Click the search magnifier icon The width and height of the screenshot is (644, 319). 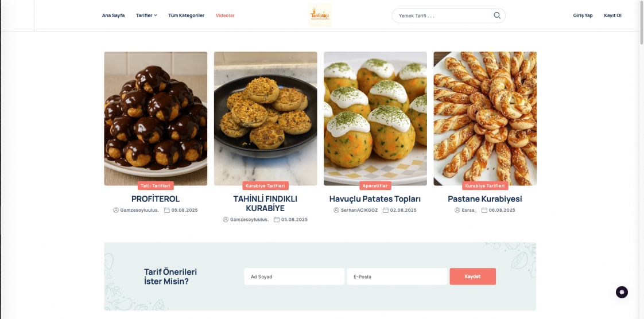click(x=497, y=15)
